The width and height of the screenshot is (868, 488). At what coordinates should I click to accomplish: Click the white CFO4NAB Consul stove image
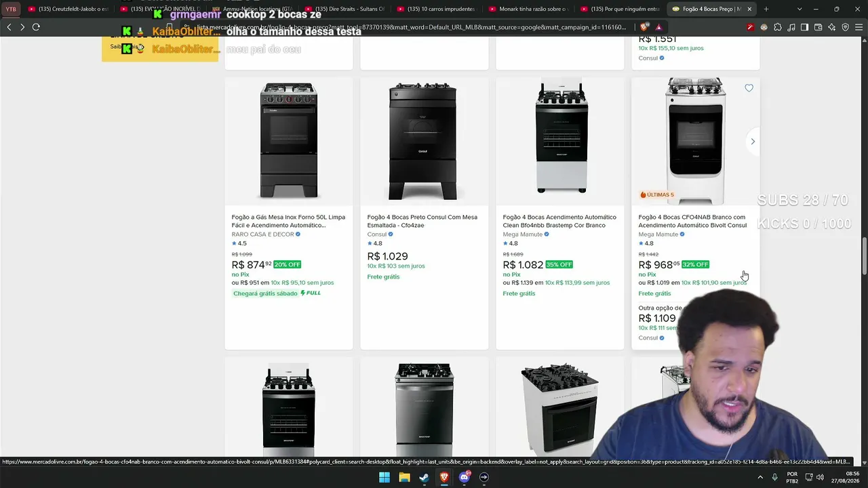[695, 141]
